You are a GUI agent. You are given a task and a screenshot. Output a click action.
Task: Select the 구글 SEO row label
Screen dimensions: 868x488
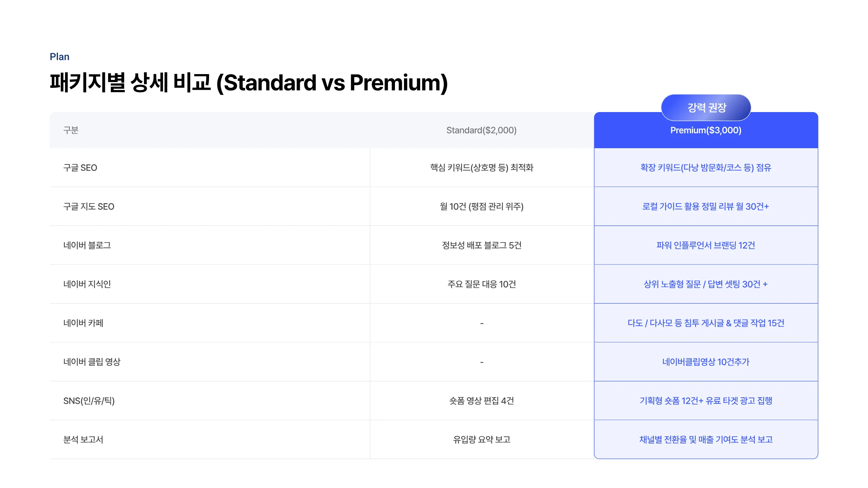[80, 168]
